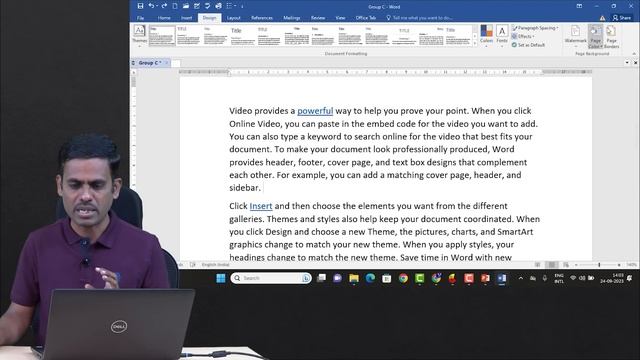Click Set as Default
Screen dimensions: 640x360
click(x=528, y=45)
